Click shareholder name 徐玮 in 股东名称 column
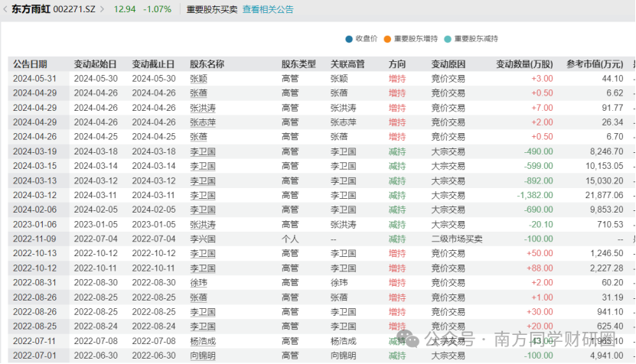636x364 pixels. tap(198, 283)
